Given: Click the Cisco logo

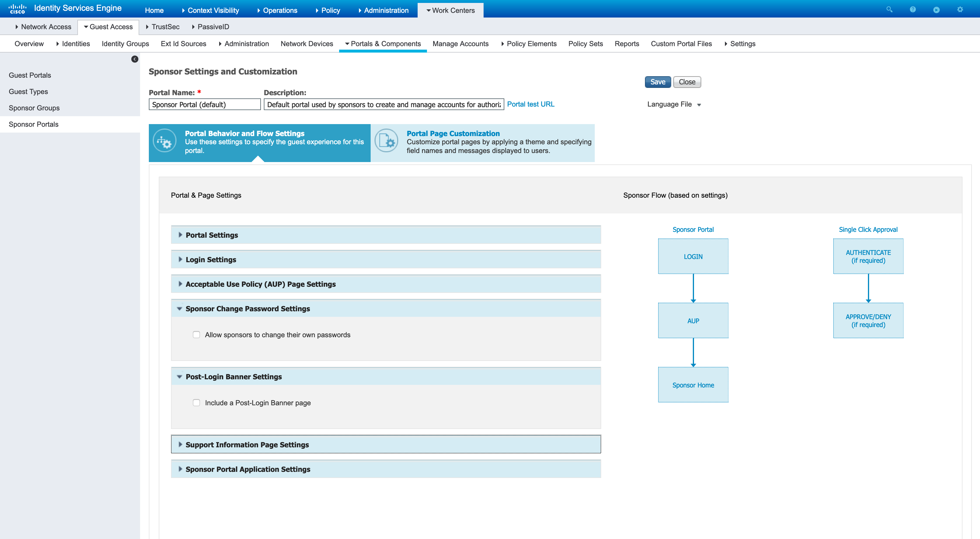Looking at the screenshot, I should point(18,9).
